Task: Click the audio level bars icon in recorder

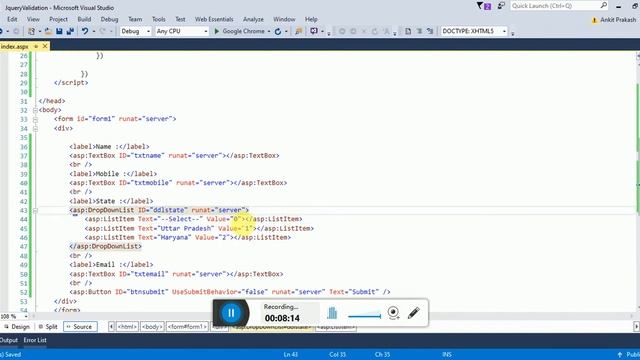Action: tap(332, 313)
